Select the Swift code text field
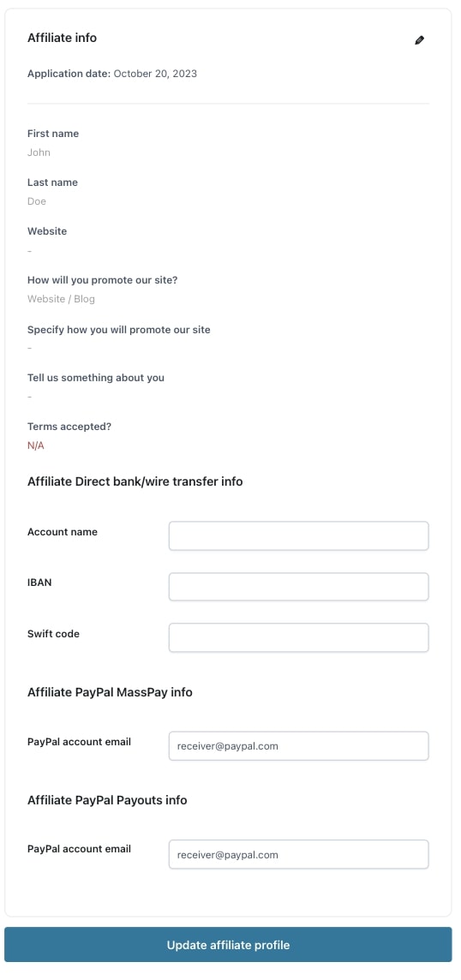Viewport: 461px width, 980px height. [298, 637]
